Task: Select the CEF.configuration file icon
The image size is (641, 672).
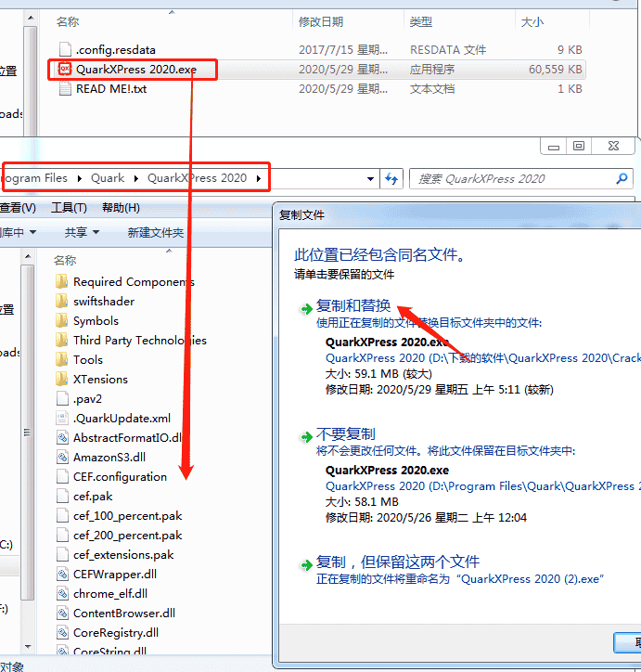Action: pos(62,476)
